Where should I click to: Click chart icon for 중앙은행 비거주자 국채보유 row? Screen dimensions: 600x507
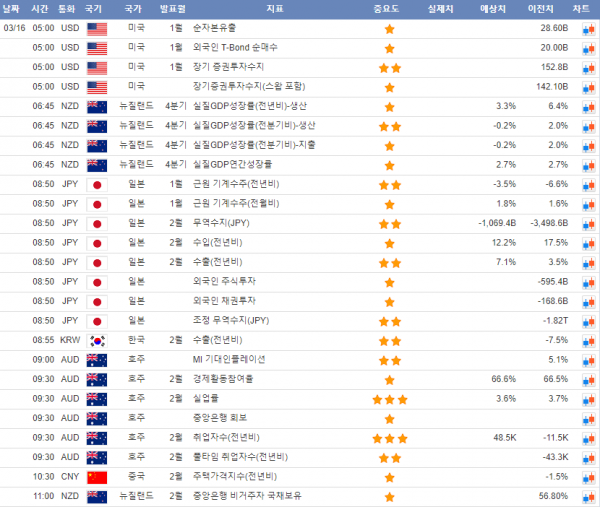[587, 496]
